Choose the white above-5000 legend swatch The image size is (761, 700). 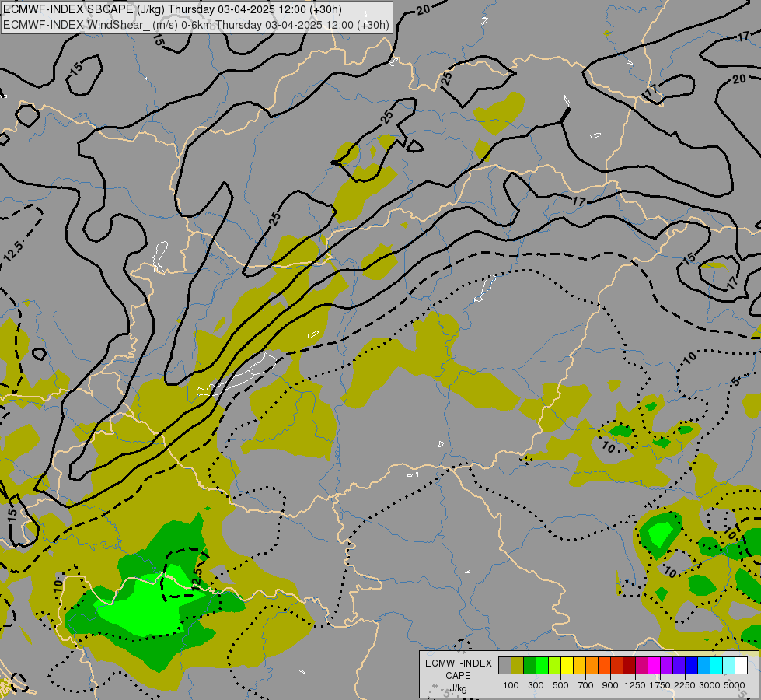coord(741,665)
